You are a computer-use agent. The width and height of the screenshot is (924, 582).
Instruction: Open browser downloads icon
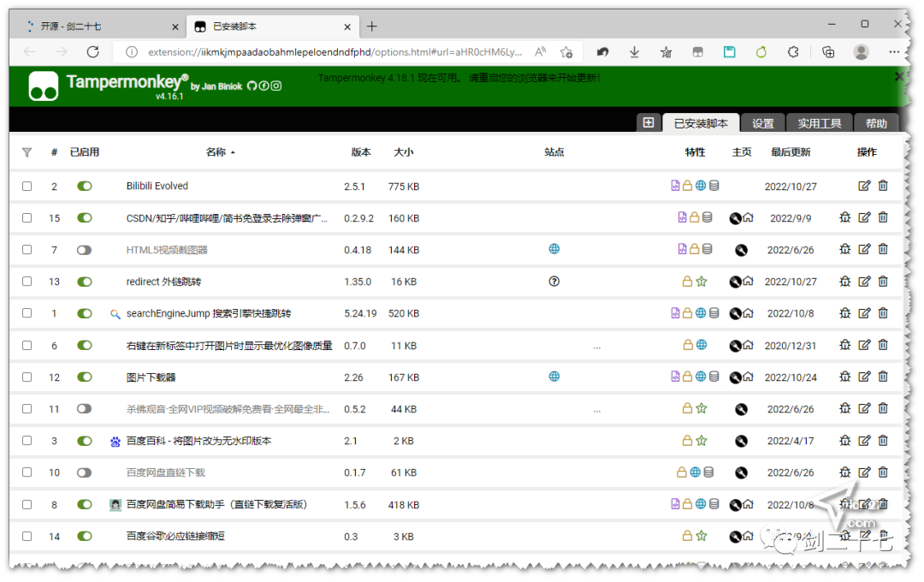tap(634, 52)
